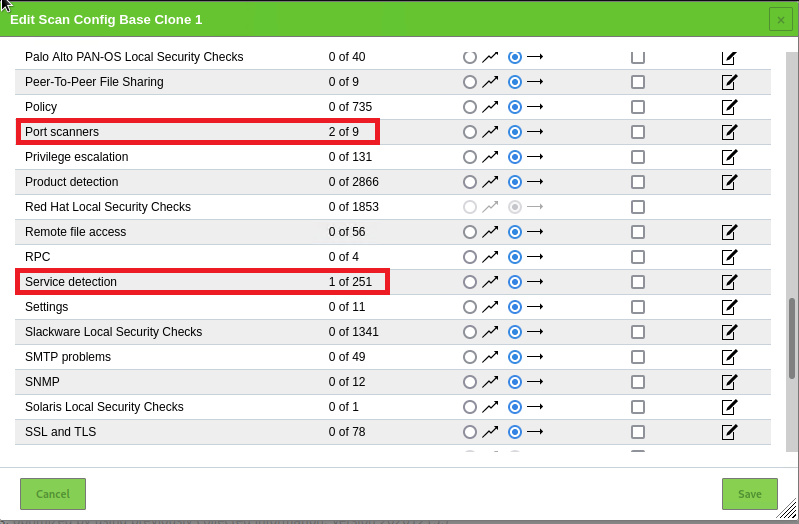Close the Edit Scan Config dialog

[780, 19]
